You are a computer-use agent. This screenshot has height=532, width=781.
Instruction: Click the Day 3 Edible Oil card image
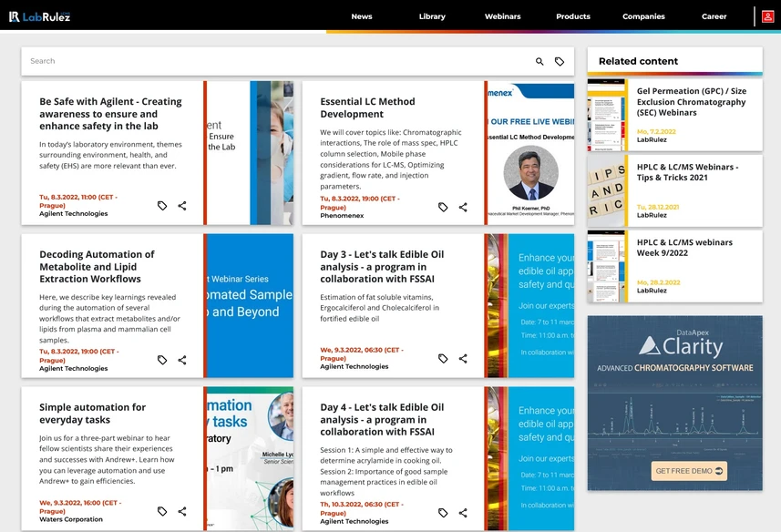pyautogui.click(x=530, y=305)
